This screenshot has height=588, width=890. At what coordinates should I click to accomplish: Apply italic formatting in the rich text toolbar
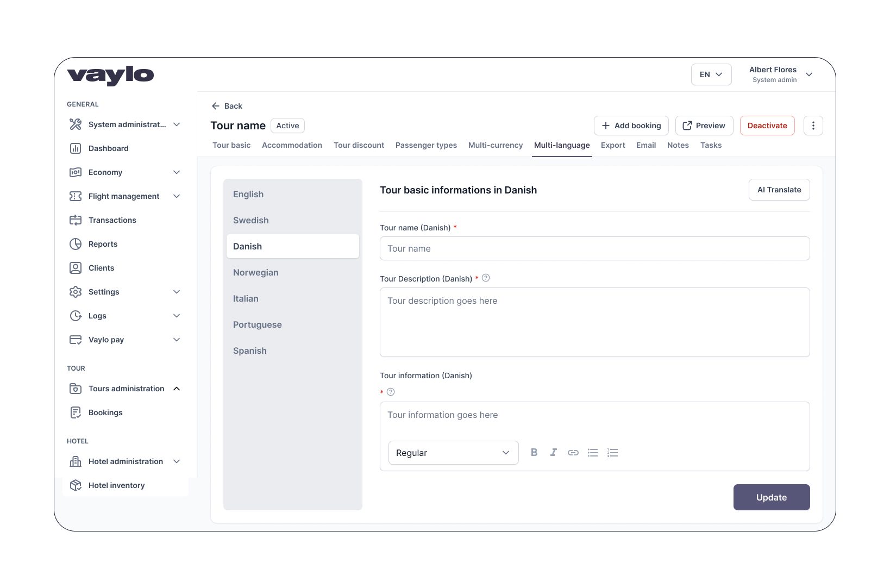(x=554, y=452)
